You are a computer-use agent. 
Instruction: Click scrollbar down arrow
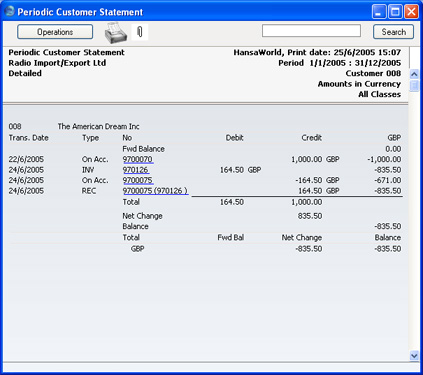[x=414, y=356]
